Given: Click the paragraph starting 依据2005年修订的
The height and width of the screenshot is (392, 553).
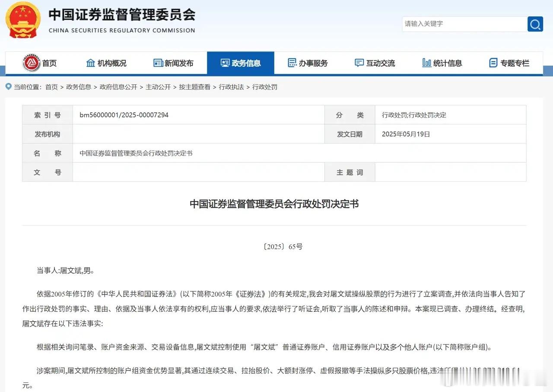Looking at the screenshot, I should (274, 308).
